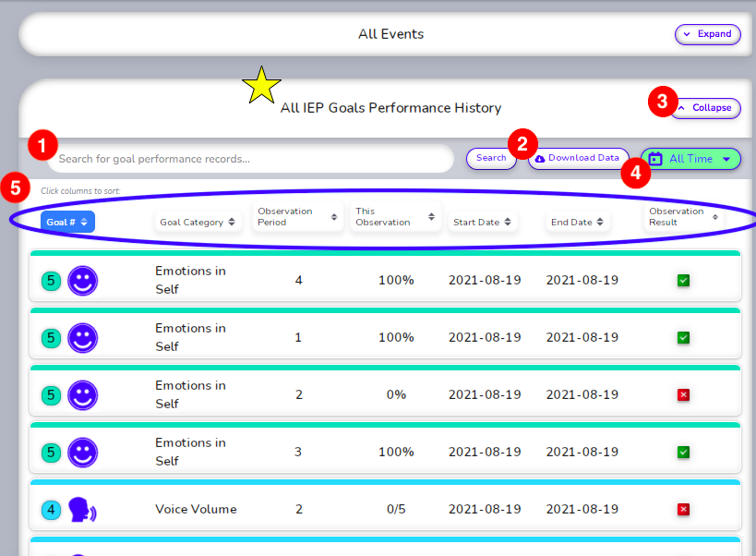Click the green check result in the period 4 row

pos(683,281)
